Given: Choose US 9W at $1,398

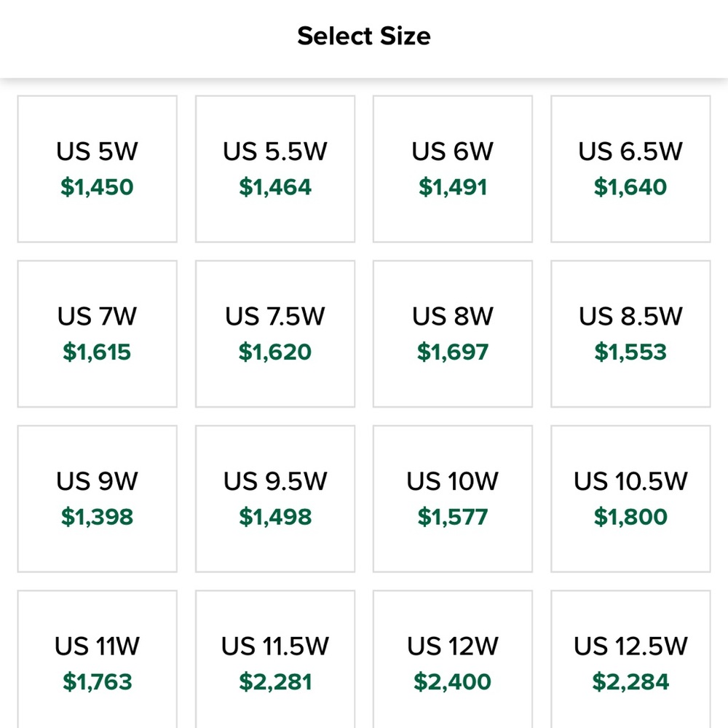Looking at the screenshot, I should click(x=97, y=499).
